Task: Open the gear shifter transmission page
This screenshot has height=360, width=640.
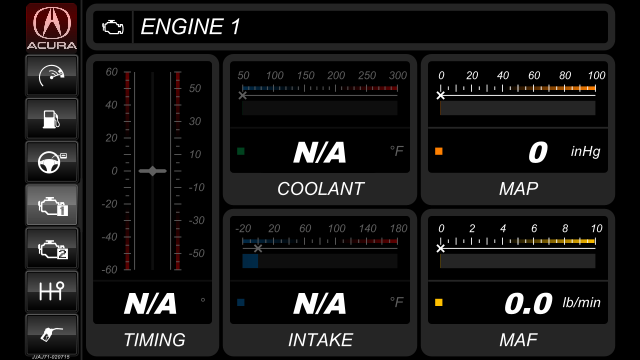Action: [51, 291]
